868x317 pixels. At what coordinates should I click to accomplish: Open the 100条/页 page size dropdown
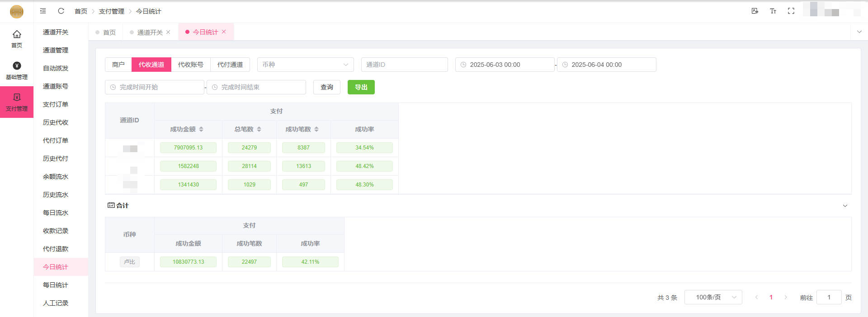(x=713, y=297)
